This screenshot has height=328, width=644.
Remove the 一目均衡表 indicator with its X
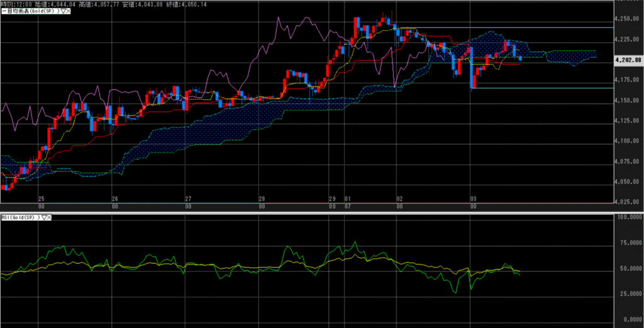[67, 11]
